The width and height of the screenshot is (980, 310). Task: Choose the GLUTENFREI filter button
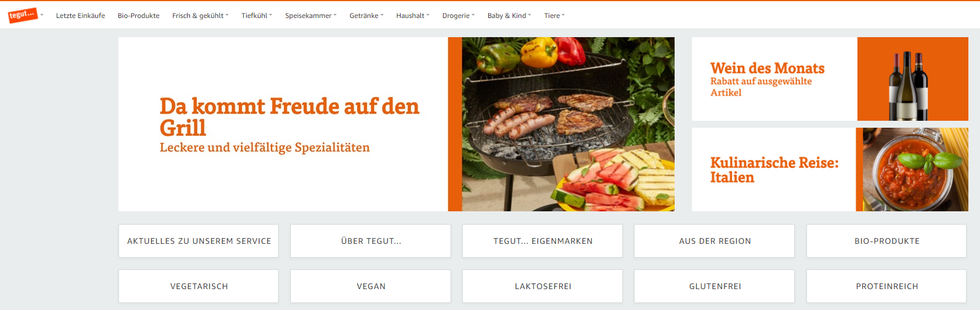tap(714, 286)
